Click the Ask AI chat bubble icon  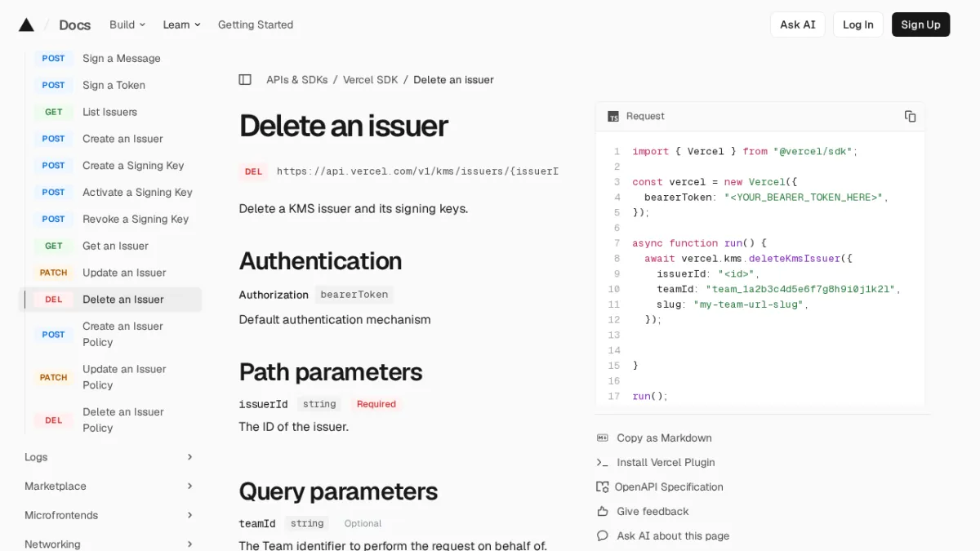(603, 536)
